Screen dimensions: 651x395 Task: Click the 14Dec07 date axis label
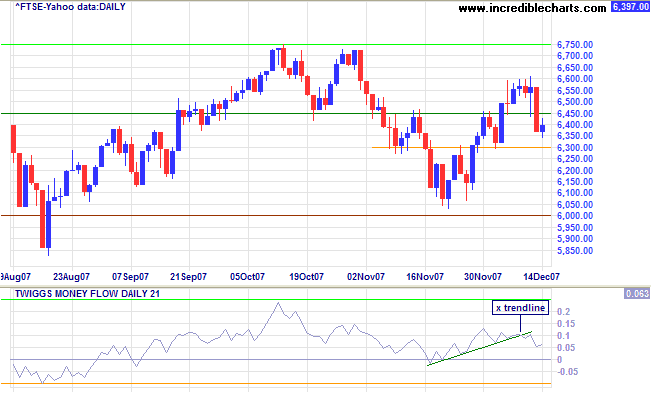pos(541,277)
